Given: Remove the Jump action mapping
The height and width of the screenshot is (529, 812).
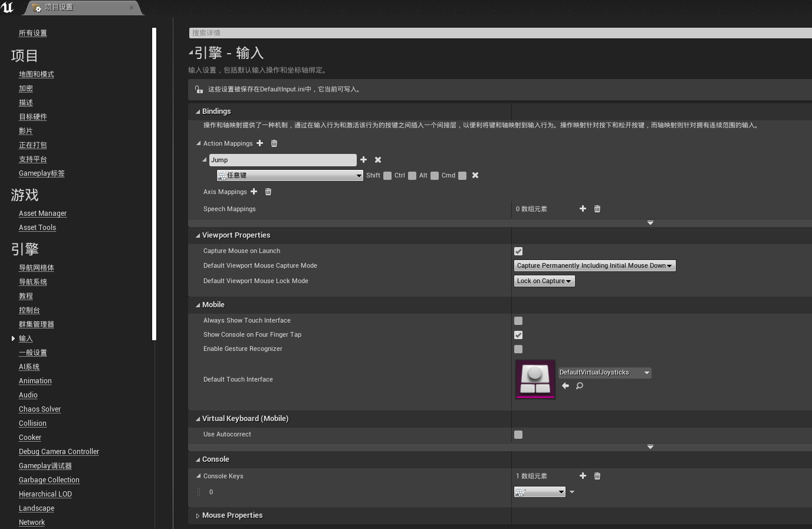Looking at the screenshot, I should 378,160.
